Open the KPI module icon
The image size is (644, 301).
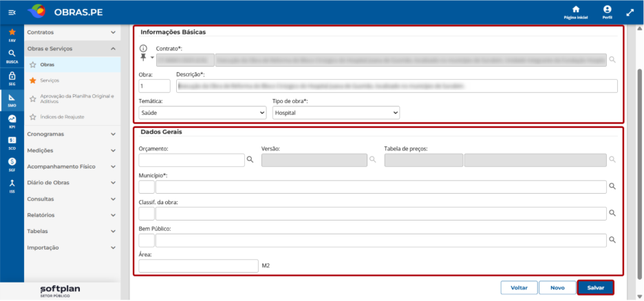point(12,118)
